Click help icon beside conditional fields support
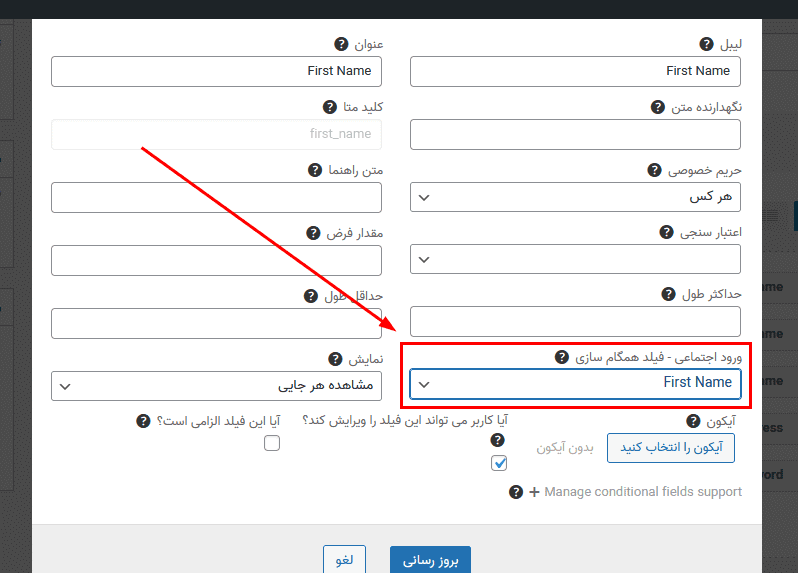 click(x=516, y=492)
